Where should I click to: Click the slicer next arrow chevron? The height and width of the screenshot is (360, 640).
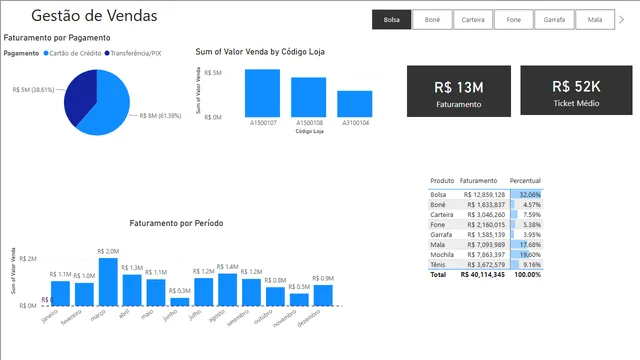tap(621, 20)
